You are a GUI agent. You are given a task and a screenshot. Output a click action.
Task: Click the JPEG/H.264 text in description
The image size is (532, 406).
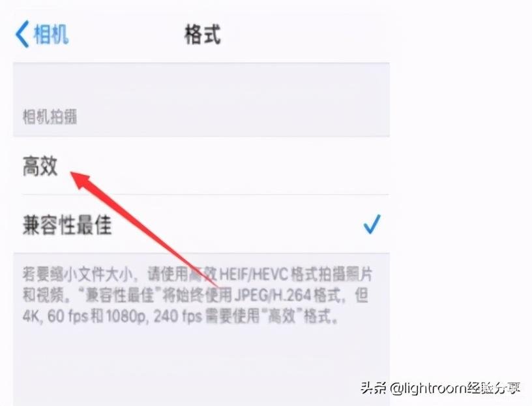click(x=272, y=295)
